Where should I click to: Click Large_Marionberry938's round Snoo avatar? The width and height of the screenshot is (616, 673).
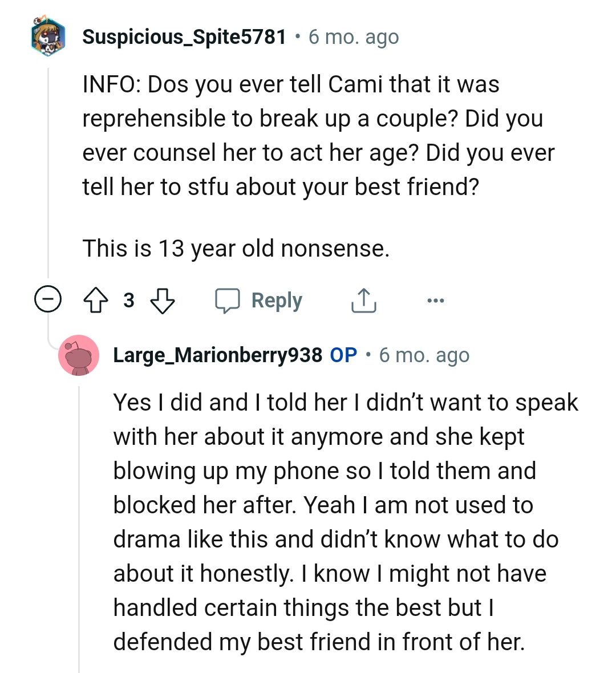coord(79,355)
